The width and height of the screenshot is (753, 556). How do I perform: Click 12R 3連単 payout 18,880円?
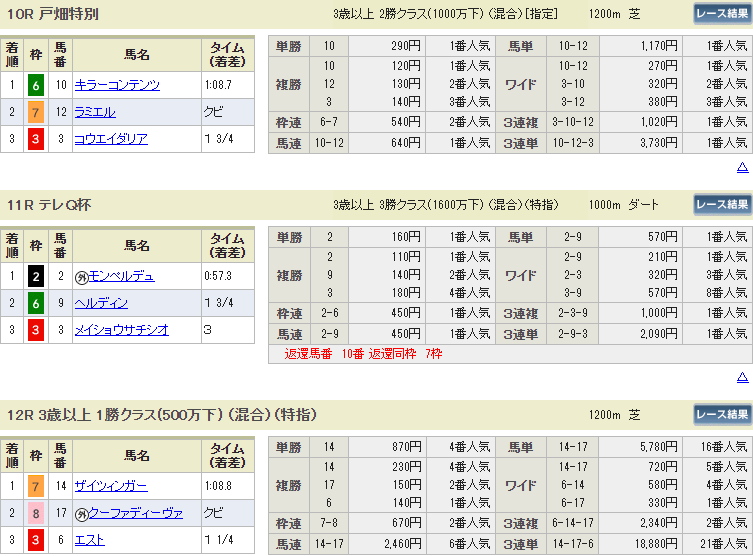[x=656, y=544]
